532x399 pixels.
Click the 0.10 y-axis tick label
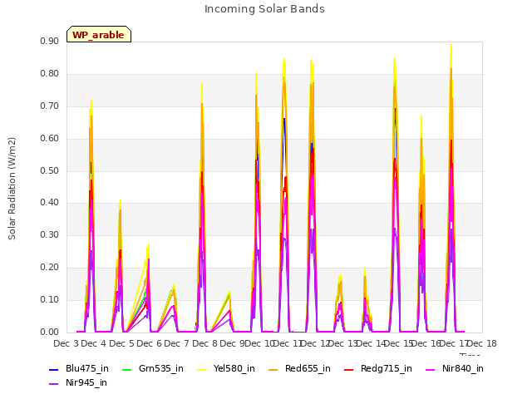tap(50, 300)
